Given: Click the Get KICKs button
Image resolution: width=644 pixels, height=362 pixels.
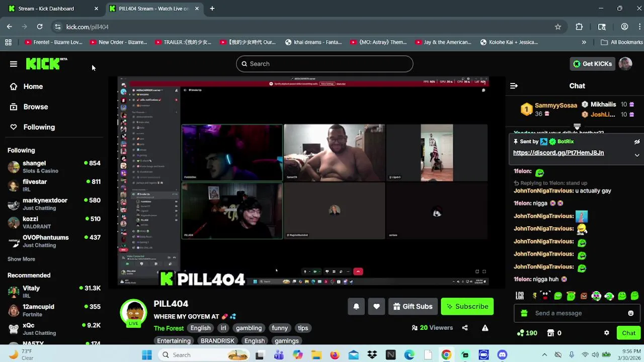Looking at the screenshot, I should point(592,64).
